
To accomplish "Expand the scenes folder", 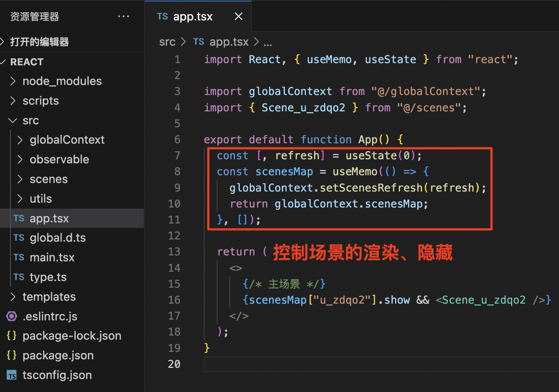I will (x=72, y=179).
